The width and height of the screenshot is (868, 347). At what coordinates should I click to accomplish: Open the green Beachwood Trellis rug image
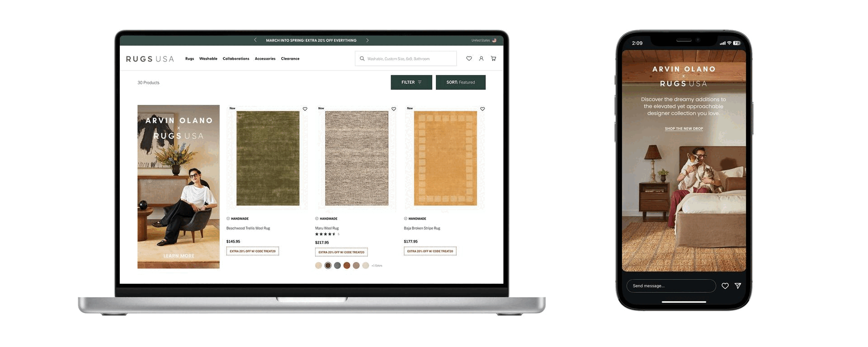(x=268, y=159)
